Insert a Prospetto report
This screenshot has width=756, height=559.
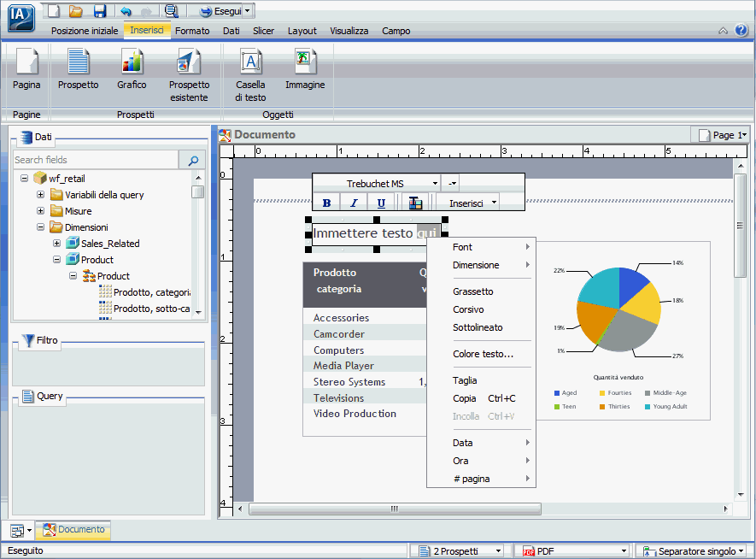[78, 69]
